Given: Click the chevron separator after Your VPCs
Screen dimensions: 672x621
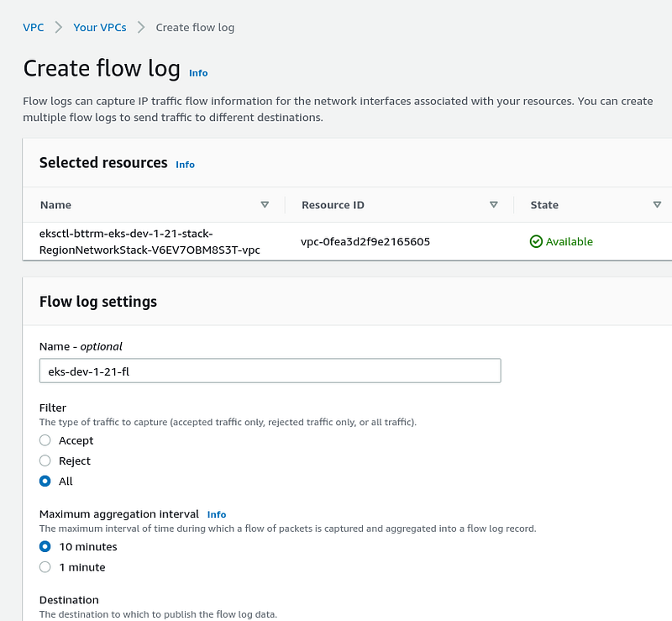Looking at the screenshot, I should [x=141, y=28].
